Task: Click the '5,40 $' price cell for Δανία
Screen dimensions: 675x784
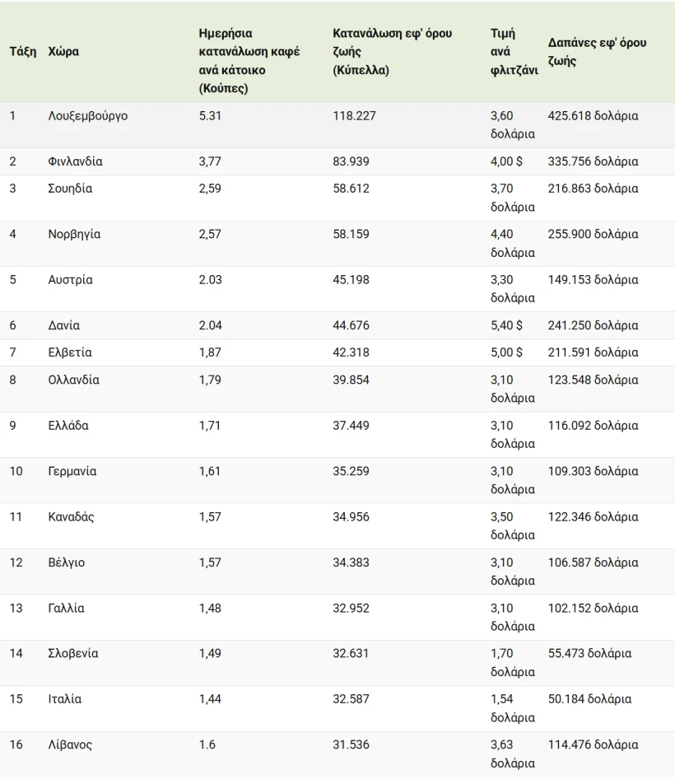Action: (506, 325)
